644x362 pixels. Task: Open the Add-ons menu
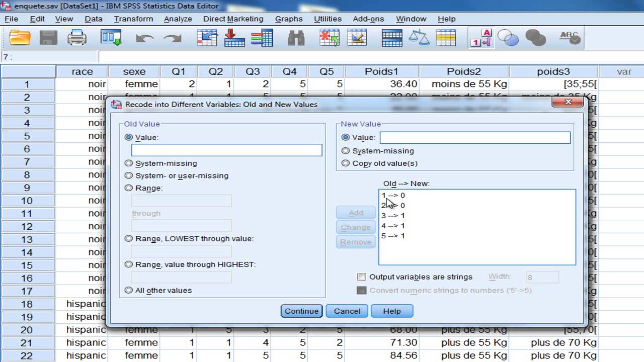tap(368, 19)
